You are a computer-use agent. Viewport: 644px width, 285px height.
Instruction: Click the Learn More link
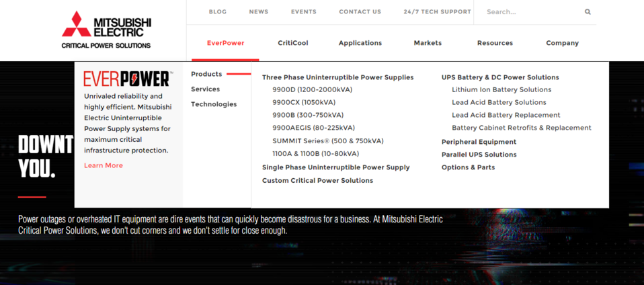click(104, 165)
